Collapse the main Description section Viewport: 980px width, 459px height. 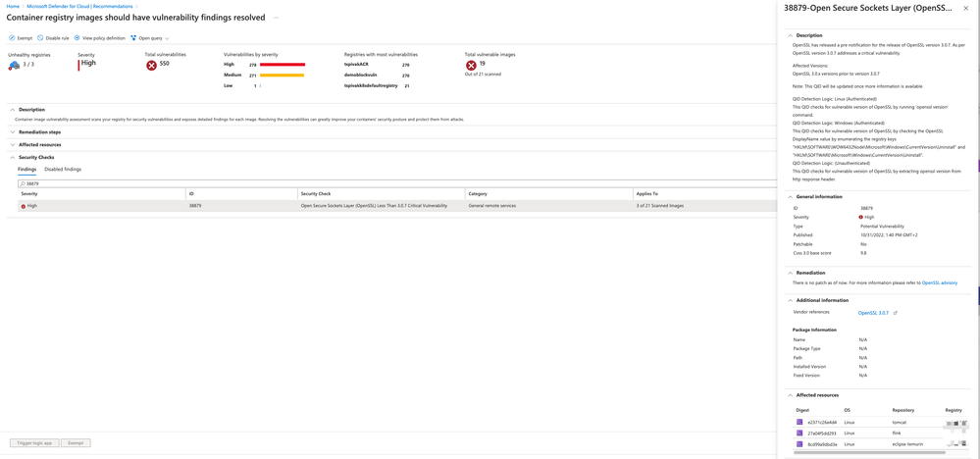(13, 109)
